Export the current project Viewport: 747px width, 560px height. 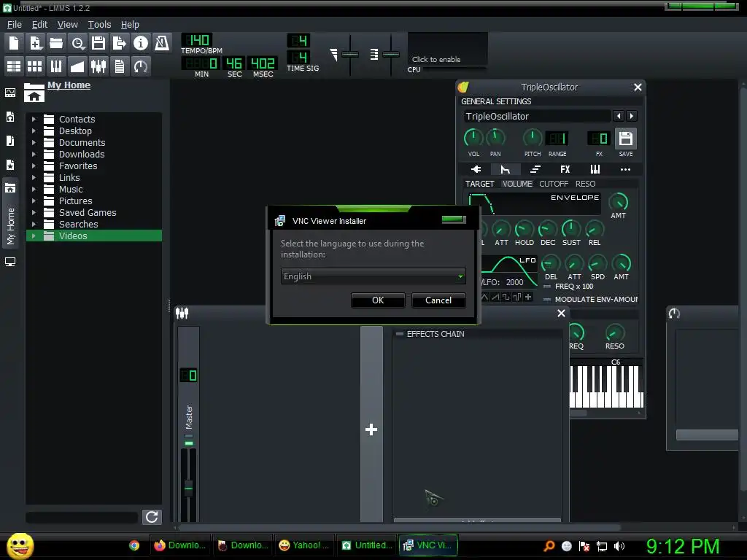120,43
